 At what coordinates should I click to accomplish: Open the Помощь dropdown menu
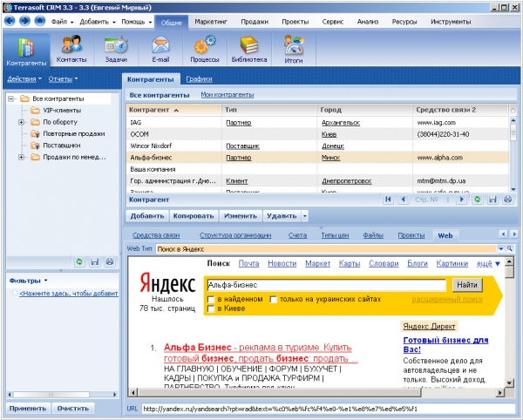pos(137,22)
